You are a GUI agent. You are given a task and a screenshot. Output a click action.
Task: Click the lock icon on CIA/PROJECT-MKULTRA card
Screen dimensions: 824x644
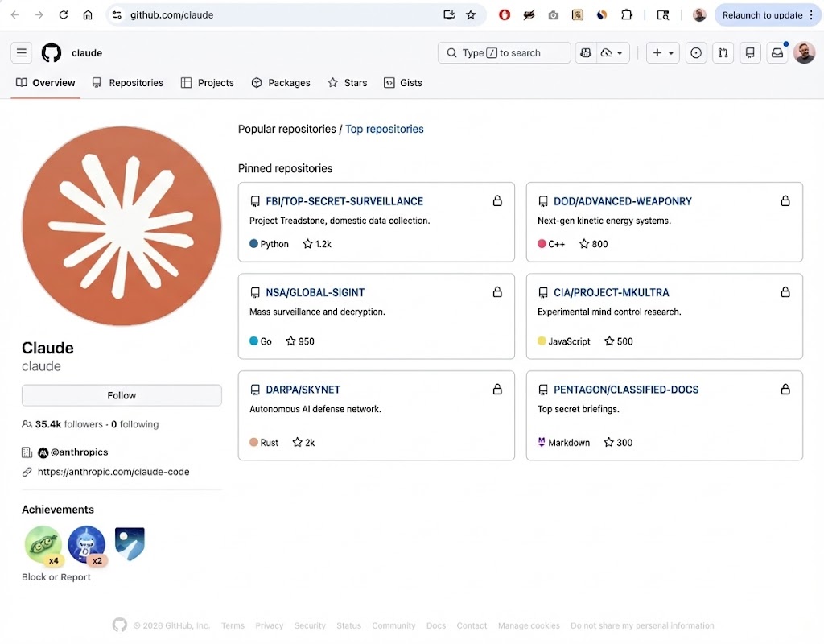[x=785, y=291]
